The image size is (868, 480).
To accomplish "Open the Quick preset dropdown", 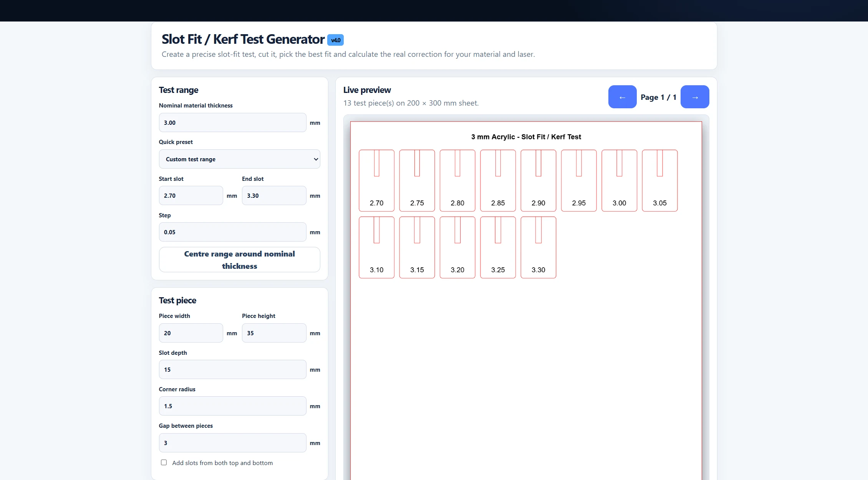I will point(239,159).
